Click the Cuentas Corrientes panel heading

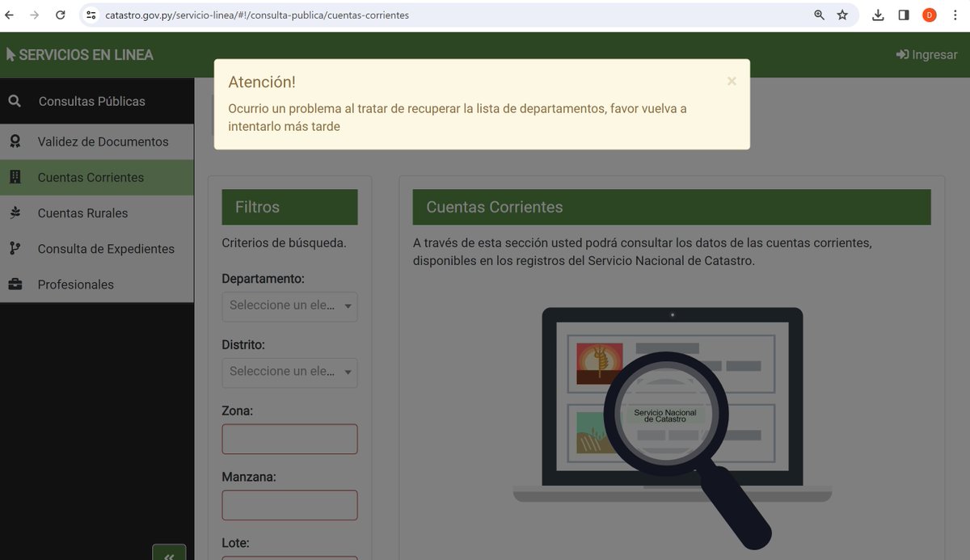(x=672, y=207)
